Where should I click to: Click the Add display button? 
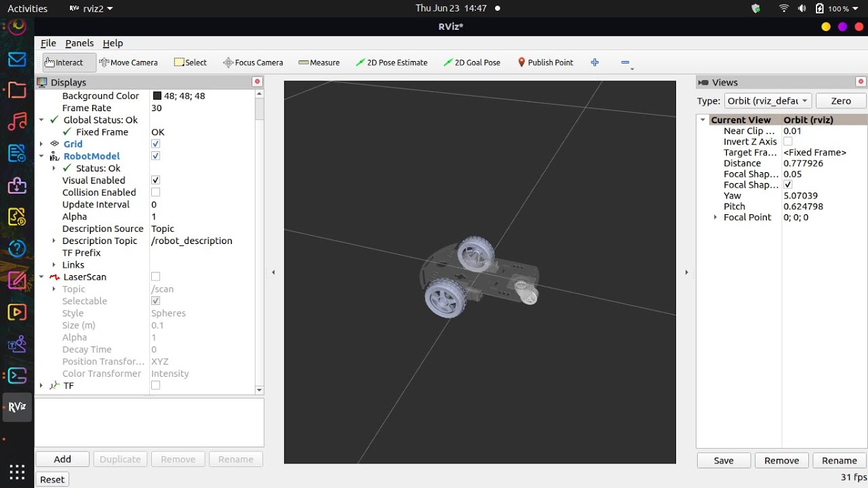pyautogui.click(x=62, y=459)
